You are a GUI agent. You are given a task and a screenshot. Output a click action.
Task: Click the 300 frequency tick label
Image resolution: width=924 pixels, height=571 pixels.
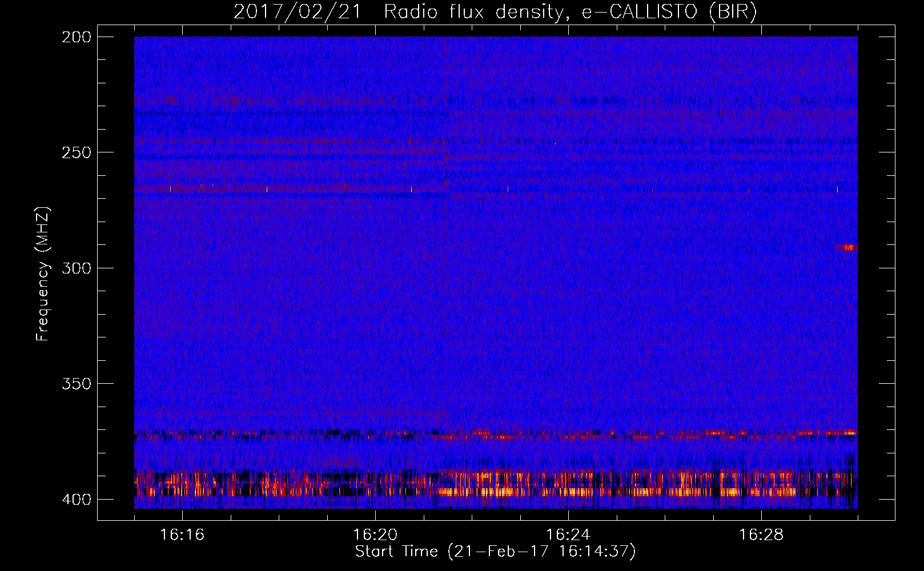coord(76,268)
